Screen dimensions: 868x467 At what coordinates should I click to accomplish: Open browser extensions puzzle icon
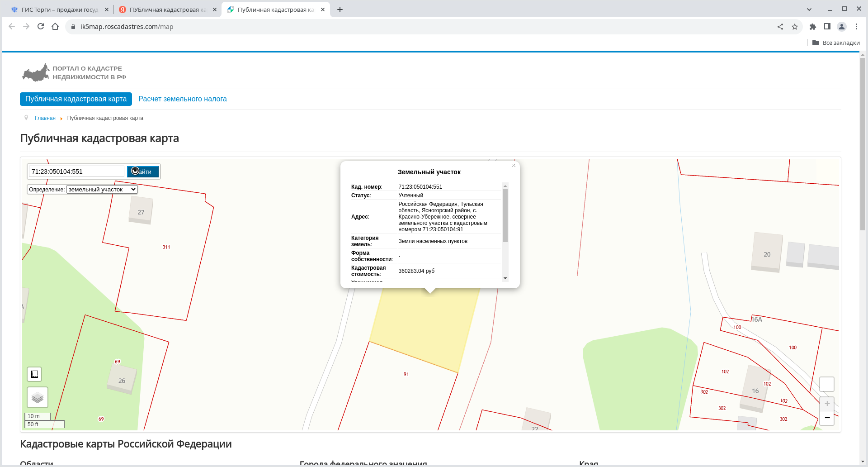[812, 27]
